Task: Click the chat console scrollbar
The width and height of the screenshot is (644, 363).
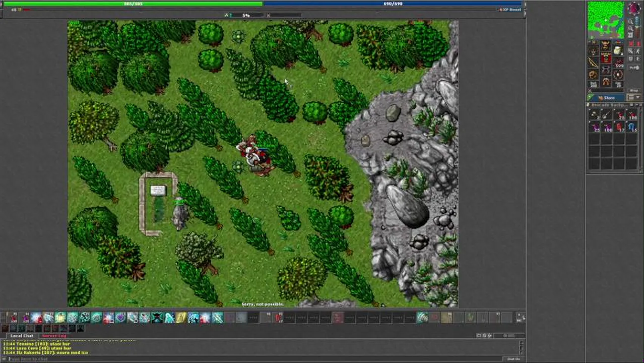Action: pyautogui.click(x=521, y=348)
